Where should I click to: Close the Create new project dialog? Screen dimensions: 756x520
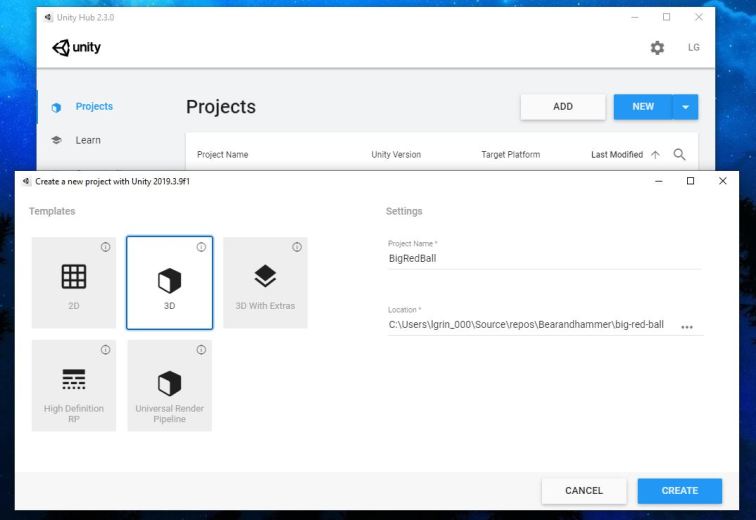pos(722,181)
